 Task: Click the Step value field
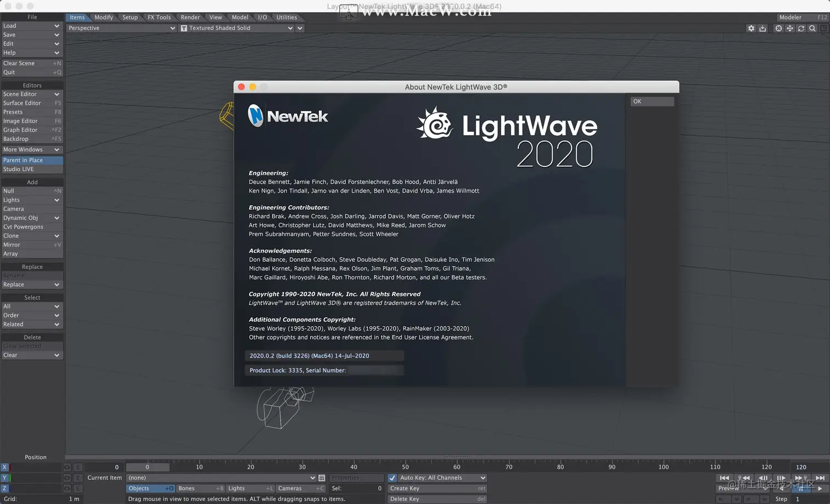coord(810,499)
